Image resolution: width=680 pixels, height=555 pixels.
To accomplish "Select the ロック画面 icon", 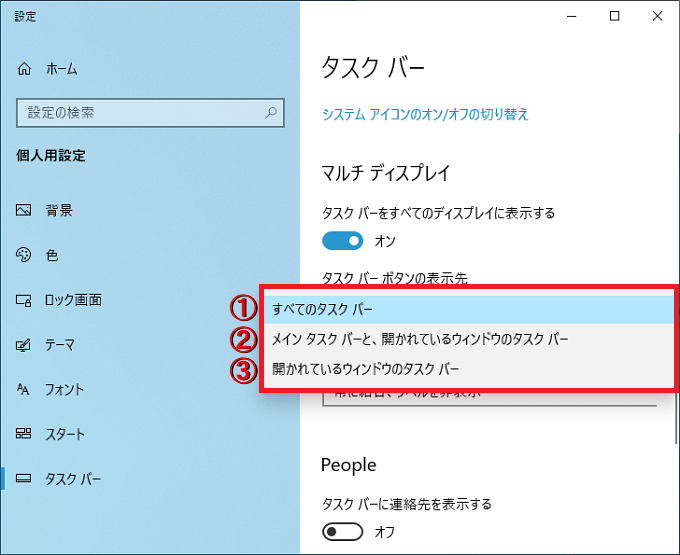I will 23,300.
